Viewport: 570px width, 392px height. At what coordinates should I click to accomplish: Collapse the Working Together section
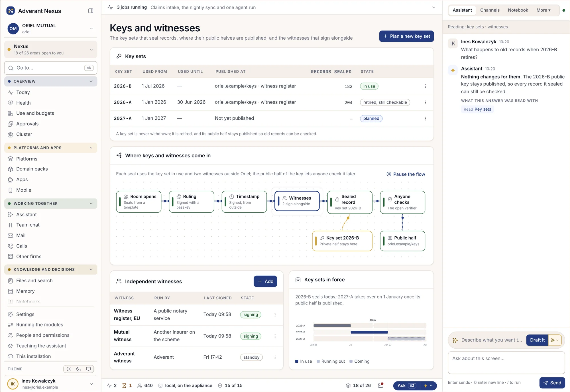(51, 204)
